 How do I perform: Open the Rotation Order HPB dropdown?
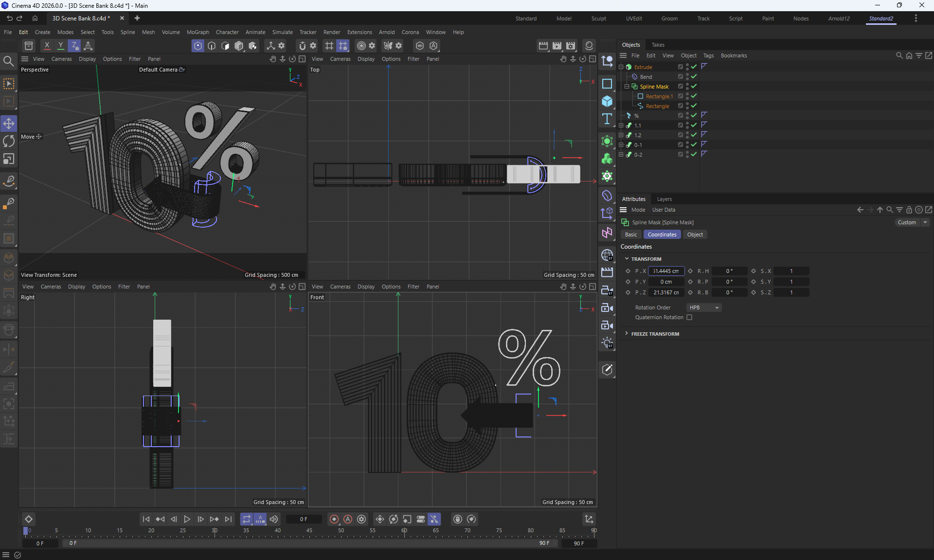[704, 307]
